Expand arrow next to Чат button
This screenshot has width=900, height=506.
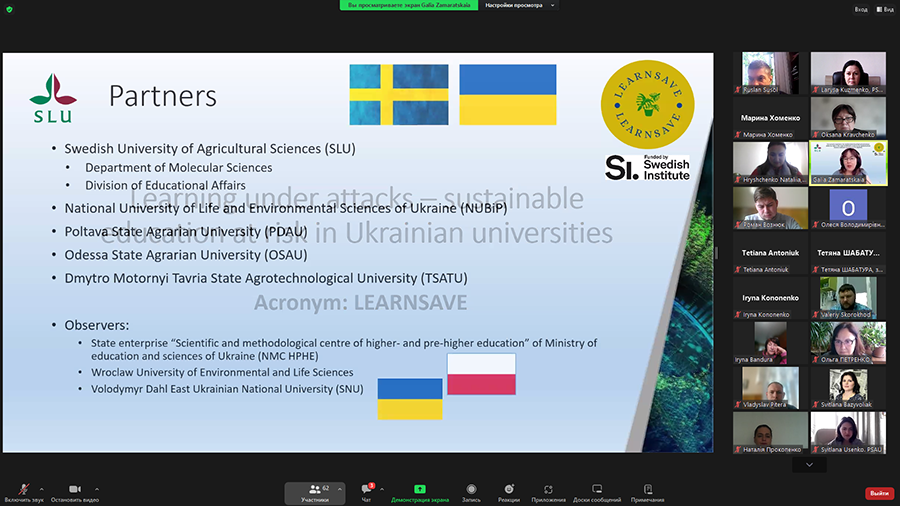click(x=382, y=489)
